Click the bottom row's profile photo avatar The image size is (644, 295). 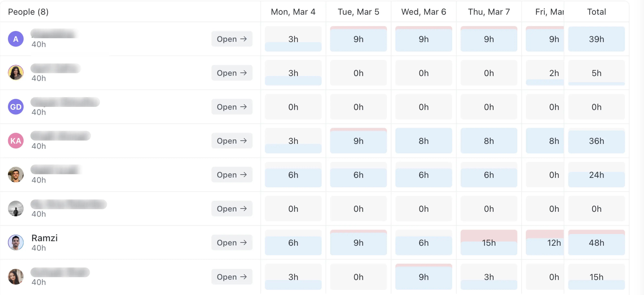point(16,277)
